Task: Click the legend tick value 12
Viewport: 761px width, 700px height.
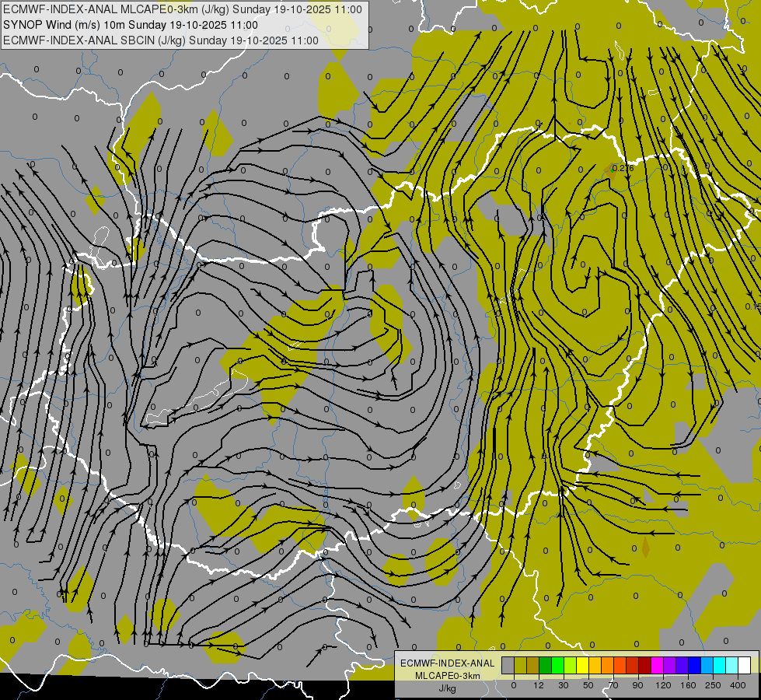Action: (539, 685)
